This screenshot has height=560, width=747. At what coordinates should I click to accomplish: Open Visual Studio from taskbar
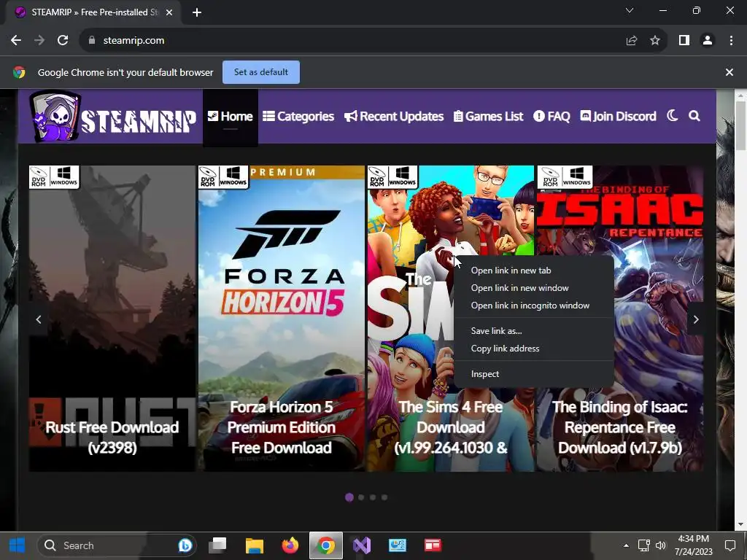(x=362, y=545)
